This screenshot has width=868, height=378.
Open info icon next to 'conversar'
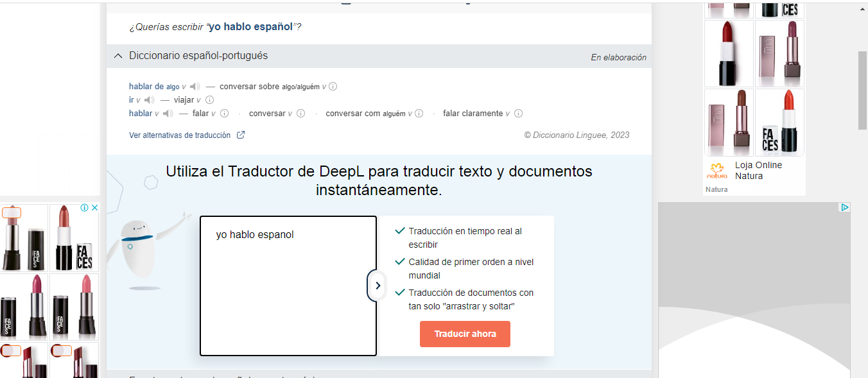coord(300,114)
